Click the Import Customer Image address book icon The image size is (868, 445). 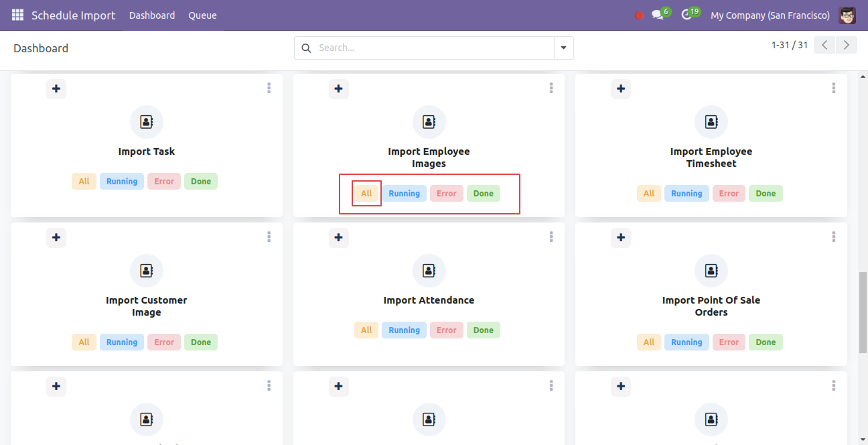click(147, 271)
